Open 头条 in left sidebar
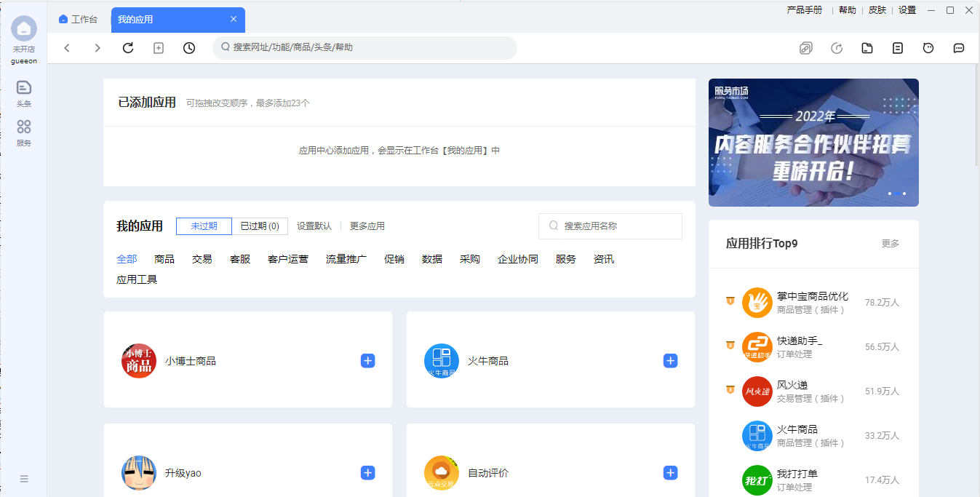980x497 pixels. click(x=24, y=93)
